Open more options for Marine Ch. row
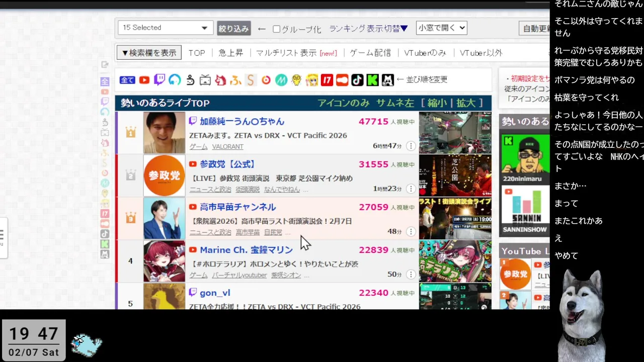The width and height of the screenshot is (644, 362). point(411,274)
